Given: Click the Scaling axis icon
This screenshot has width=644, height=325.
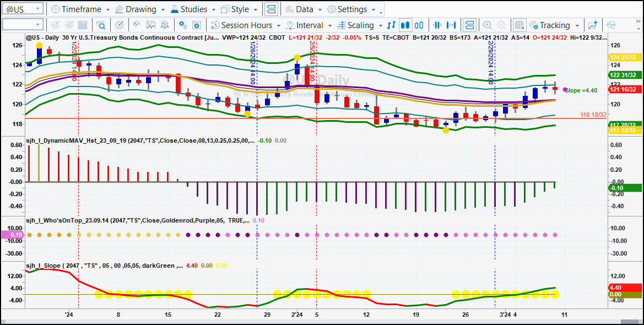Looking at the screenshot, I should (341, 25).
